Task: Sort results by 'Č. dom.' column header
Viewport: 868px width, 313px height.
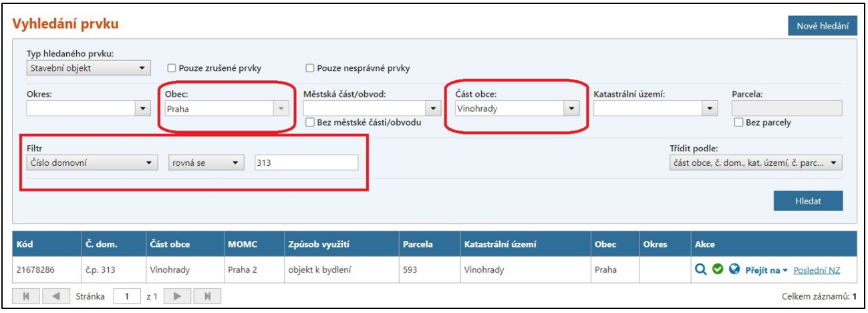Action: [101, 245]
